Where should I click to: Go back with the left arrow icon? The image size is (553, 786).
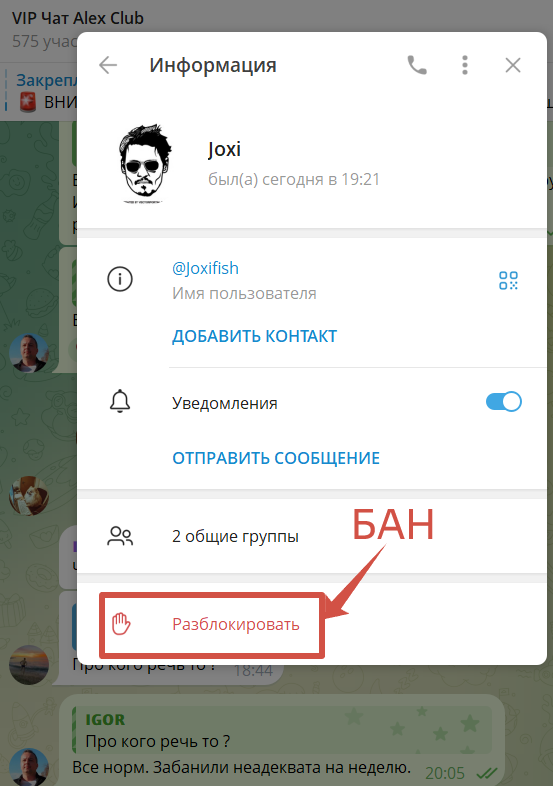coord(108,65)
